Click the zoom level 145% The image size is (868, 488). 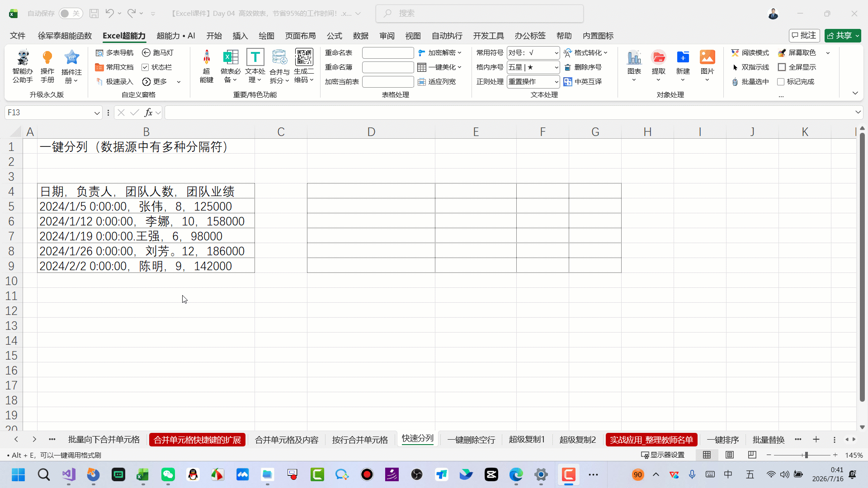(854, 455)
